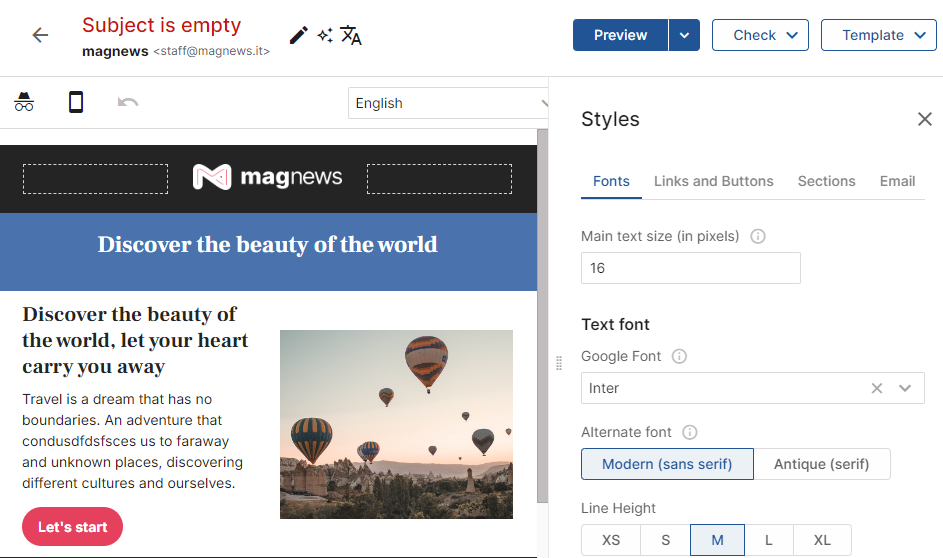Select the hot air balloons image
The image size is (943, 558).
tap(396, 425)
